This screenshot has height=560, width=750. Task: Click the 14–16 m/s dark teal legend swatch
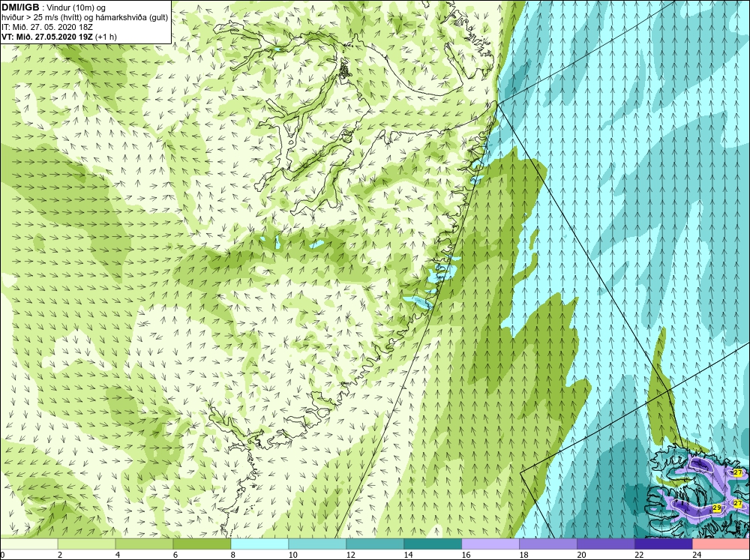point(433,544)
